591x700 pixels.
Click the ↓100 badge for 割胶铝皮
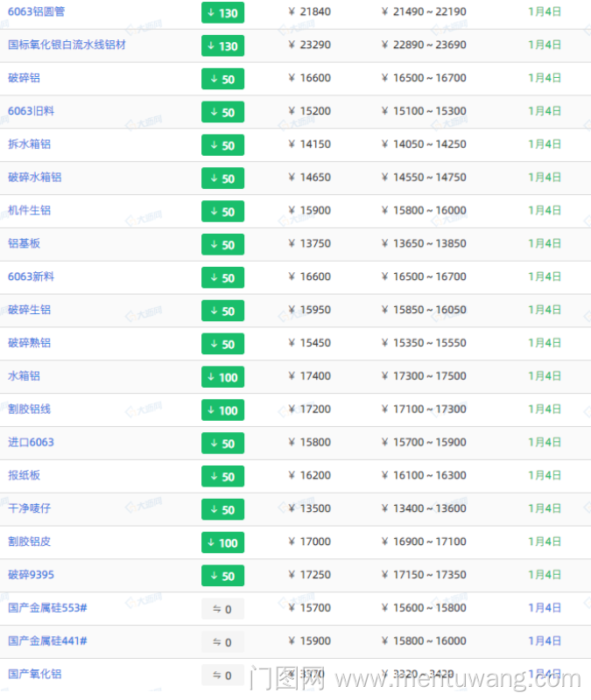pos(222,542)
